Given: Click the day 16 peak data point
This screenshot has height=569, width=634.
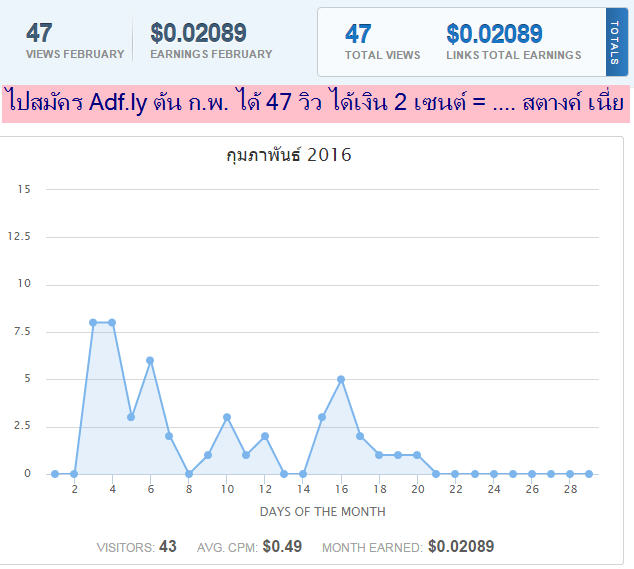Looking at the screenshot, I should tap(341, 379).
